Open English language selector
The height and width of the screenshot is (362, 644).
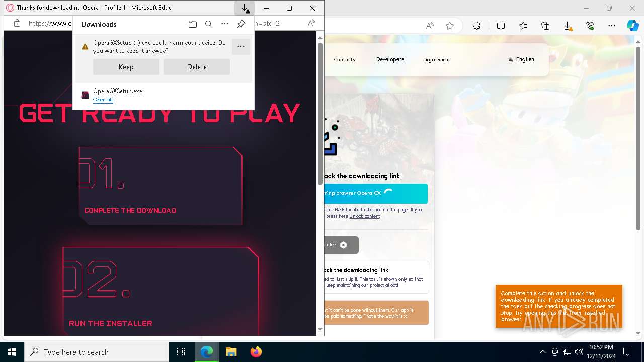point(521,59)
